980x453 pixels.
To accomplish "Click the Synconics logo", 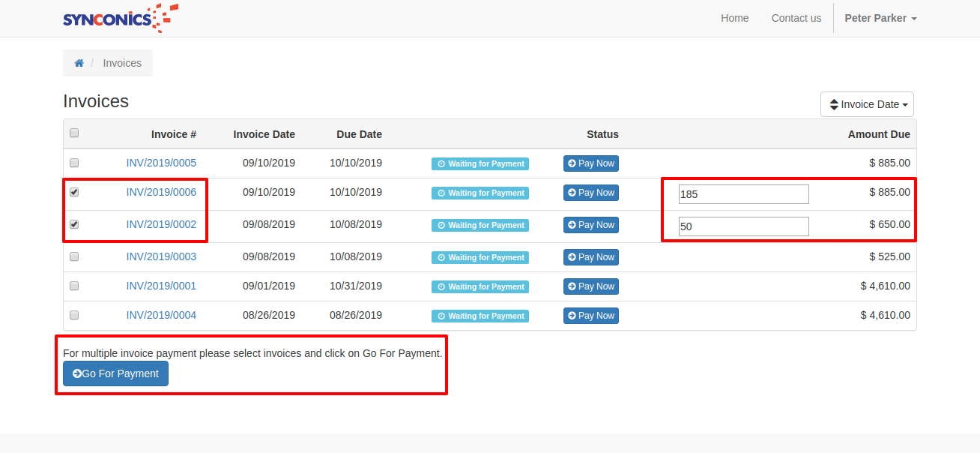I will click(120, 18).
